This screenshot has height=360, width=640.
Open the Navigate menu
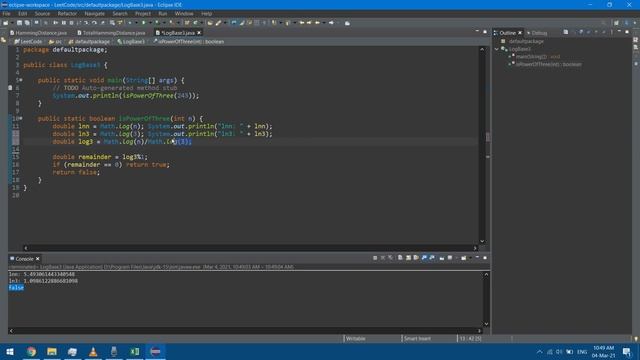click(95, 13)
